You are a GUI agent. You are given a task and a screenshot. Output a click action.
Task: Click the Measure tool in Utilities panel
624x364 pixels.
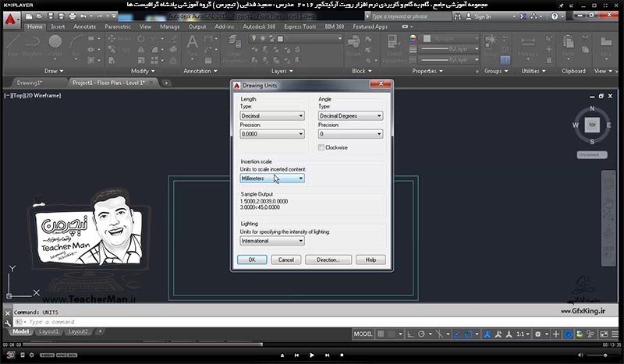point(528,46)
